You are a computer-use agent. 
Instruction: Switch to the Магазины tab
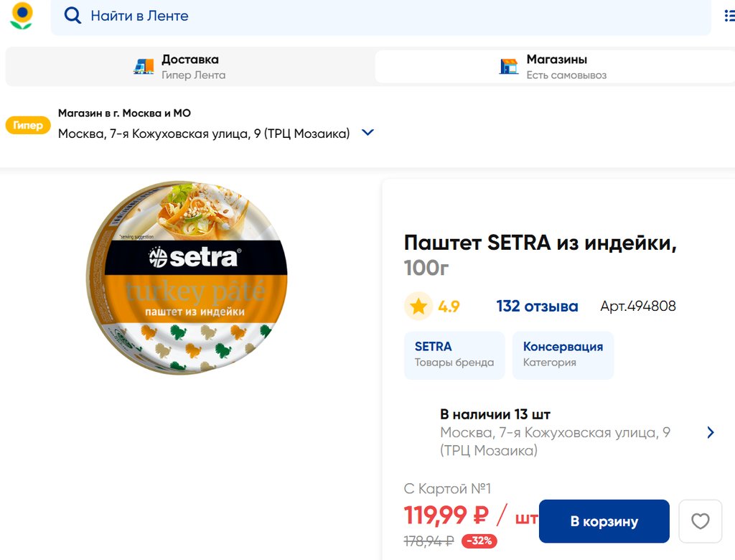(556, 67)
